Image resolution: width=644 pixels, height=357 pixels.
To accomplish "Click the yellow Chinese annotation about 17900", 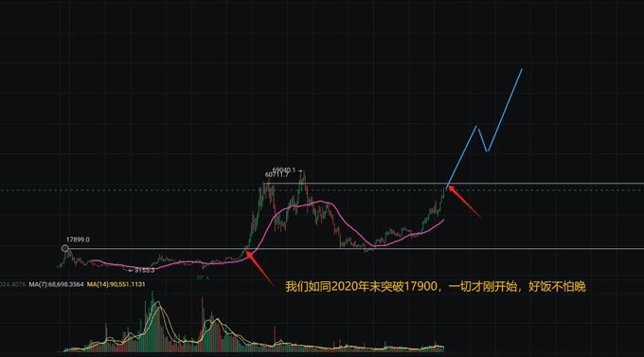I will click(x=436, y=286).
